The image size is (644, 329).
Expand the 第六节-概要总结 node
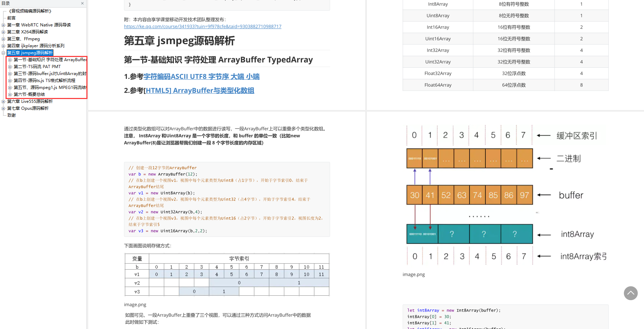click(x=10, y=94)
